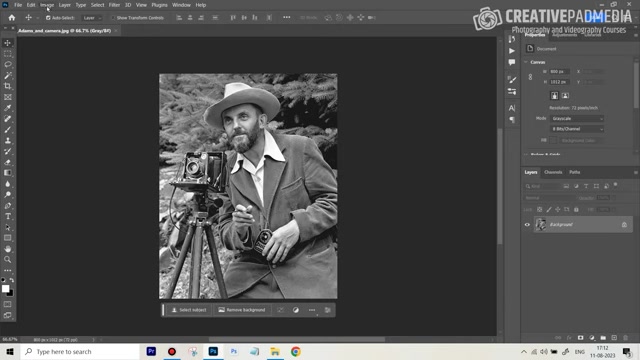Select the Rectangular Marquee tool
640x360 pixels.
tap(8, 54)
